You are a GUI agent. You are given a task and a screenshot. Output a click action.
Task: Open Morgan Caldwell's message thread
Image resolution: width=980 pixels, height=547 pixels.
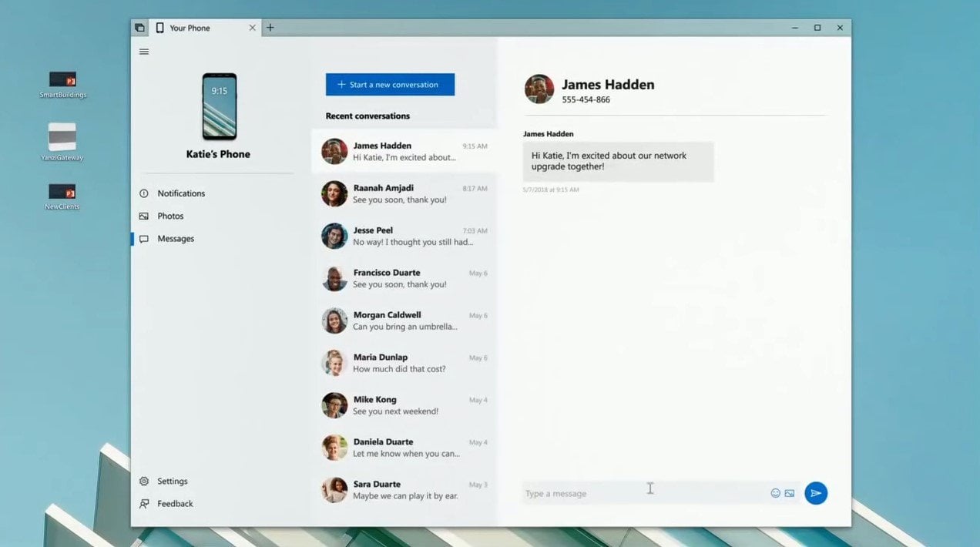(x=404, y=320)
